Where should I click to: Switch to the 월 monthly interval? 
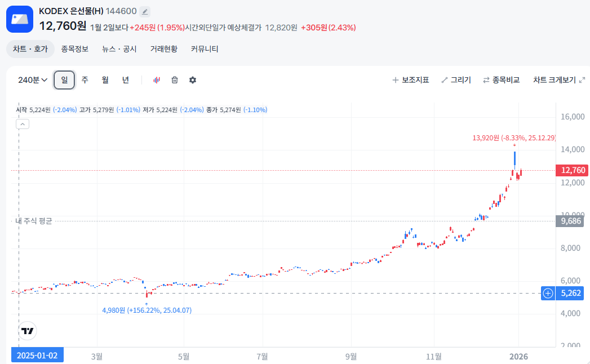(x=105, y=80)
